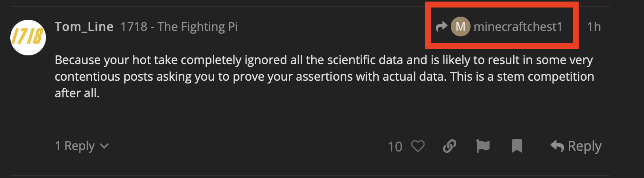Show the post minecraftchest1 wrote

pos(499,27)
